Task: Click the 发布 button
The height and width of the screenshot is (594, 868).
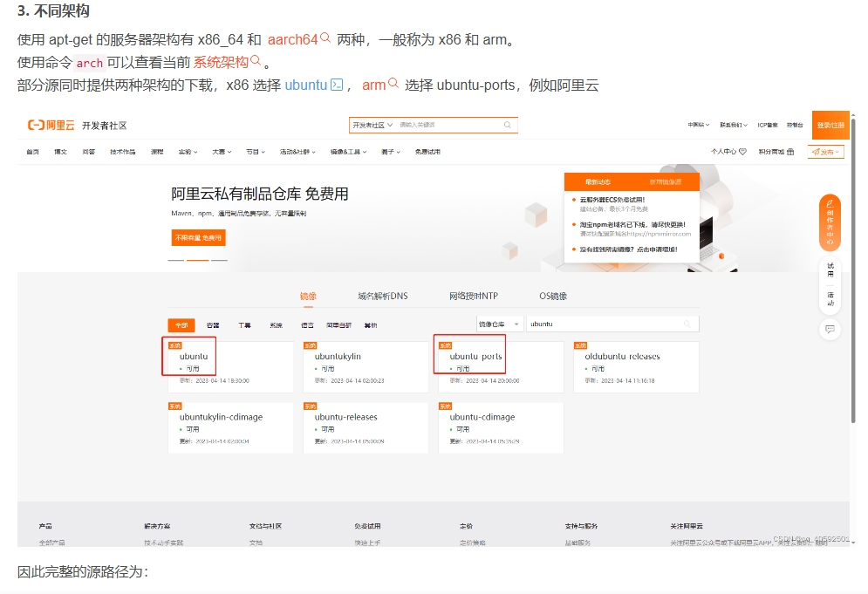Action: (x=826, y=152)
